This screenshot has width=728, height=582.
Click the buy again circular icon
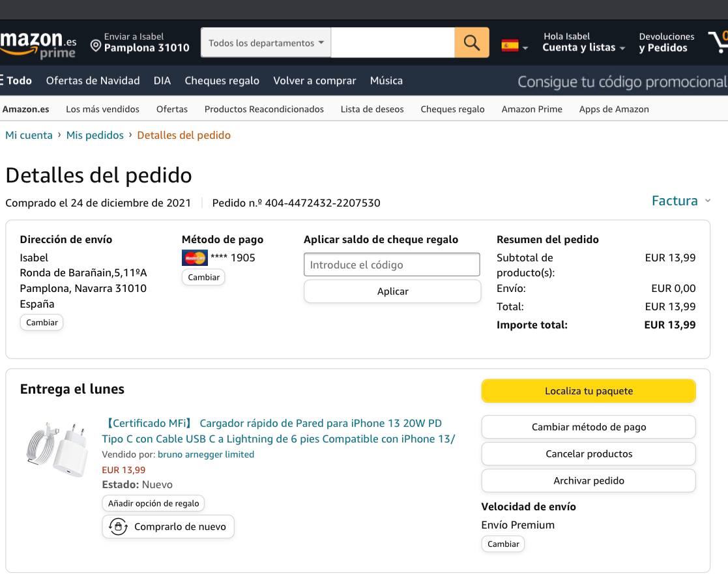pyautogui.click(x=118, y=527)
